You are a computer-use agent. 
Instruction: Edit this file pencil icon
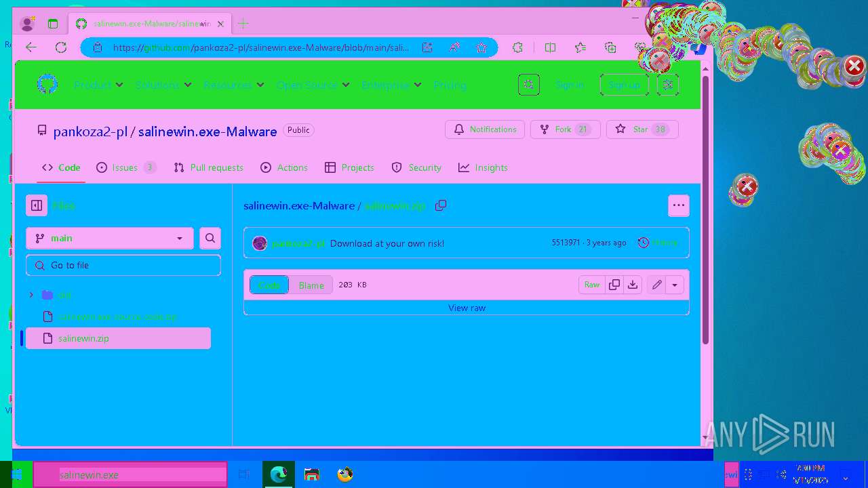[656, 285]
